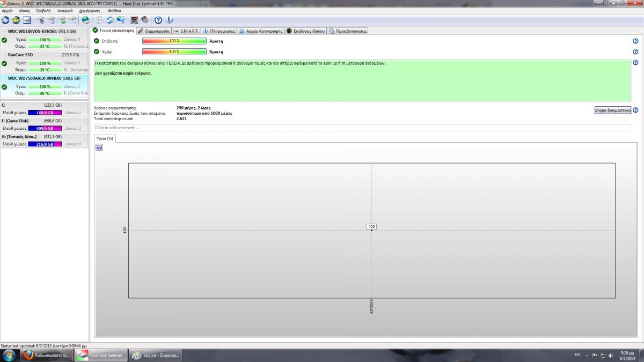644x362 pixels.
Task: Click the Hard Disk Sentinel taskbar button
Action: [100, 356]
